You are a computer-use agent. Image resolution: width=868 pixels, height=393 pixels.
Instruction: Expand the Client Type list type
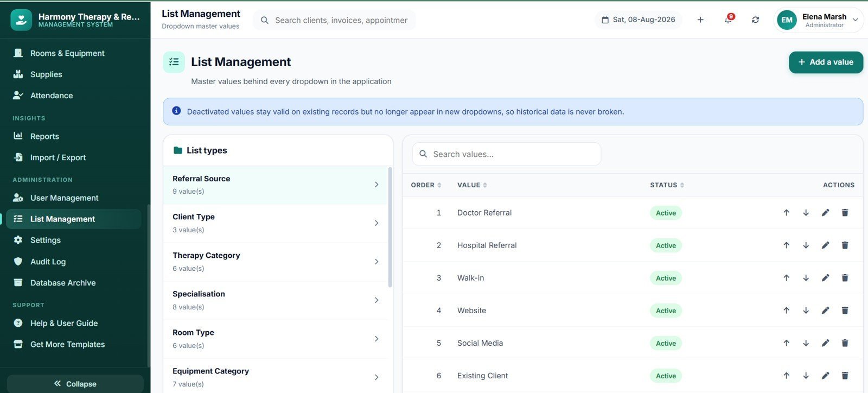(276, 223)
